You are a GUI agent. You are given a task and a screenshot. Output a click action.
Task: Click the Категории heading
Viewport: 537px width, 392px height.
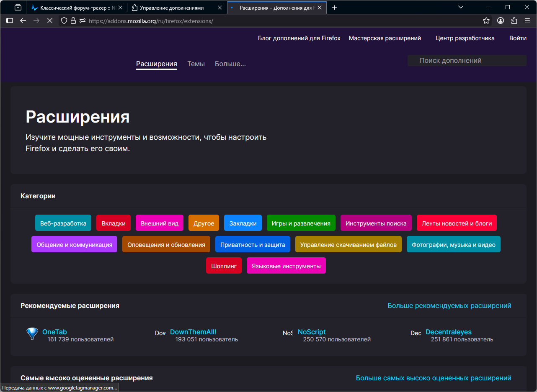pos(38,196)
